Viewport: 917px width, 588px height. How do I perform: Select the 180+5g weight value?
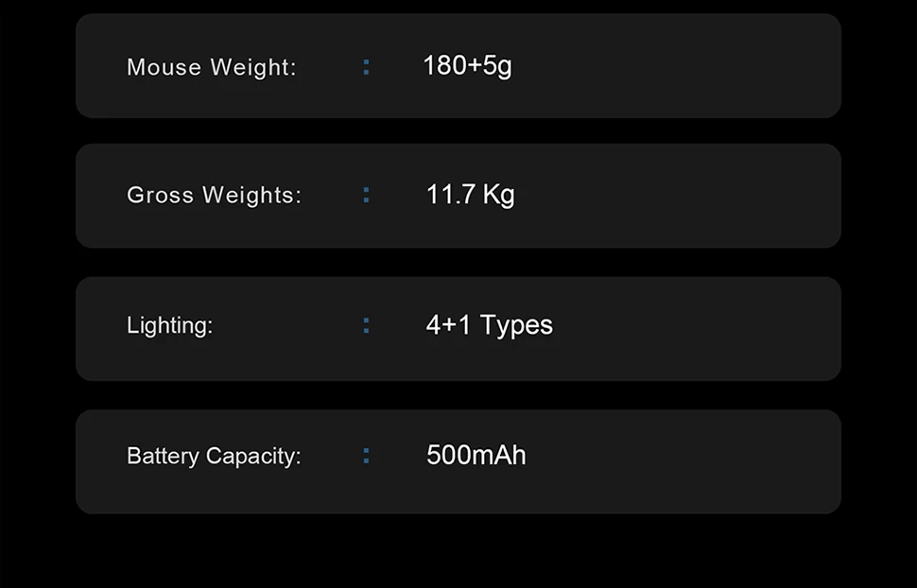(467, 66)
